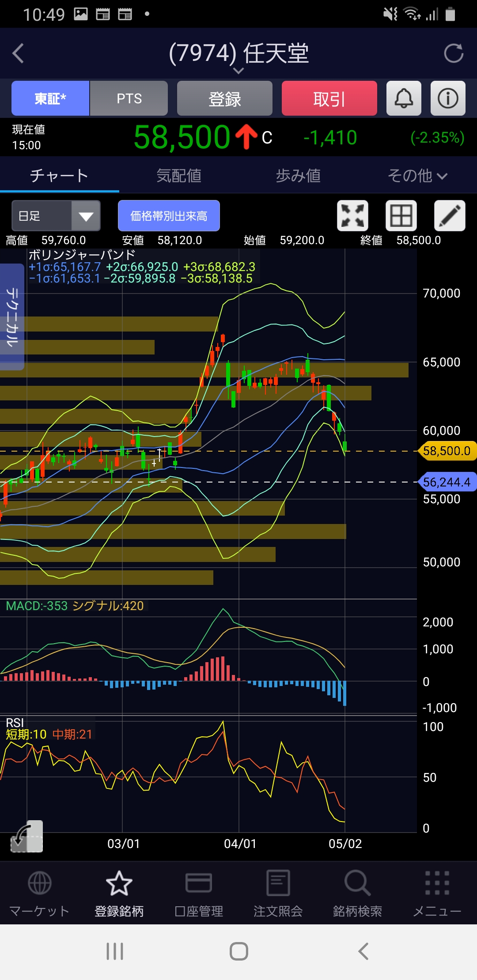Toggle 価格帯別出来高 volume overlay

click(169, 216)
